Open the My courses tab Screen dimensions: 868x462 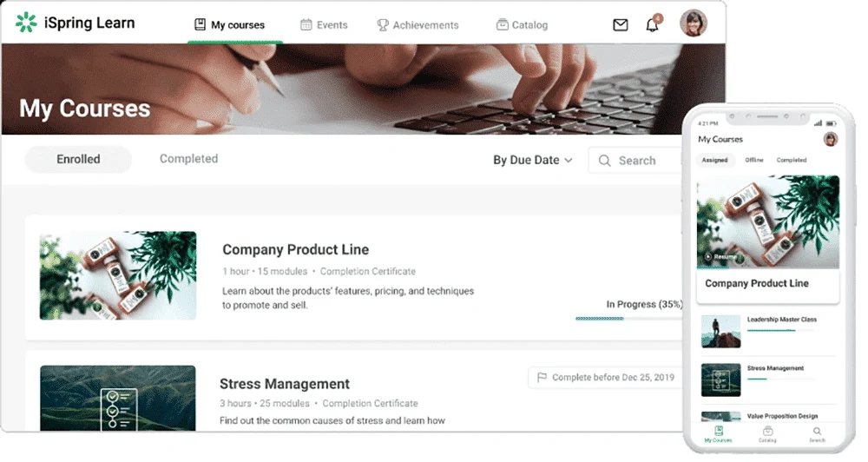point(229,25)
